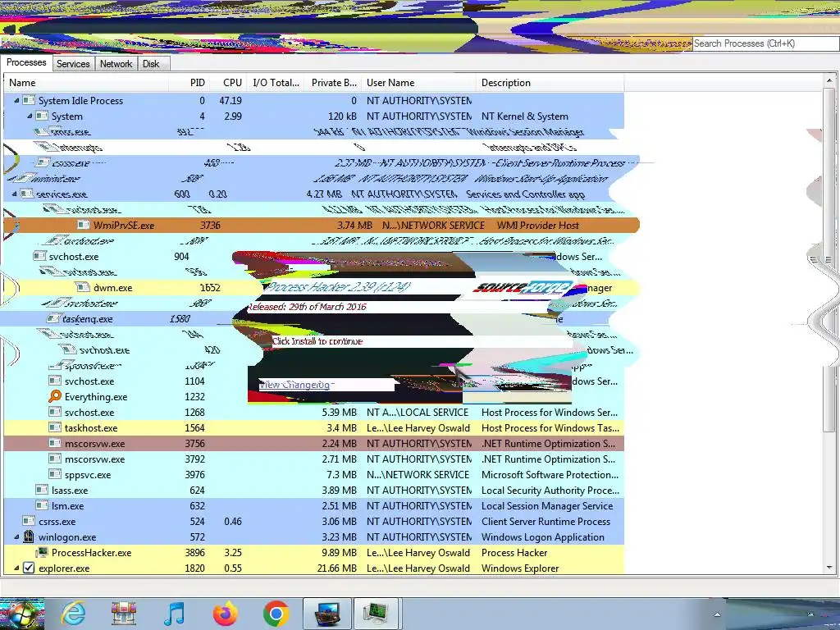Collapse the services.exe tree node
The image size is (840, 630).
pyautogui.click(x=15, y=194)
